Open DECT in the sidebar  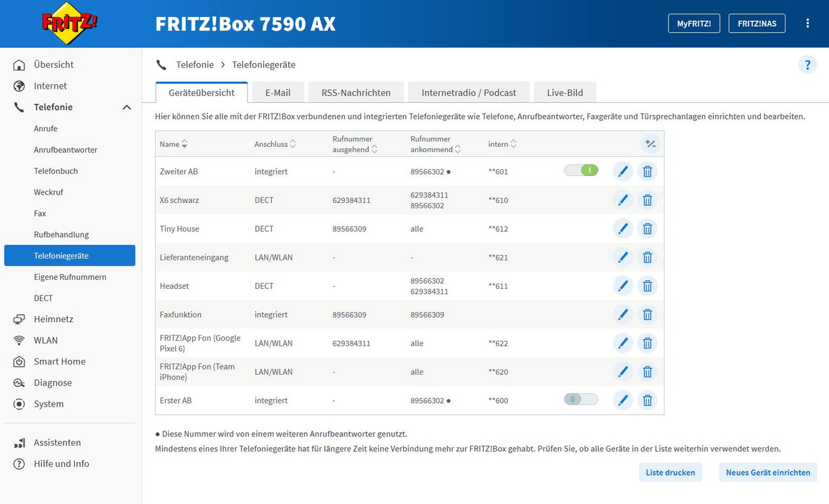pyautogui.click(x=43, y=298)
